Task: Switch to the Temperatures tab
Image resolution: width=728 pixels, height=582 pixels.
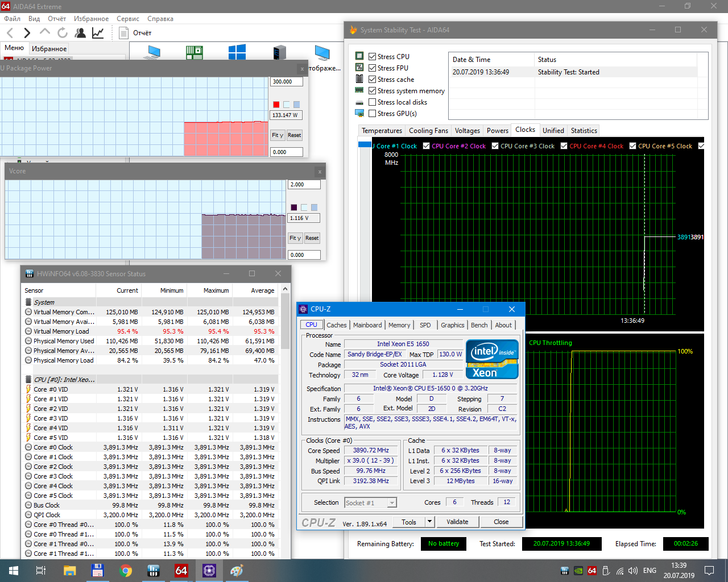Action: 382,131
